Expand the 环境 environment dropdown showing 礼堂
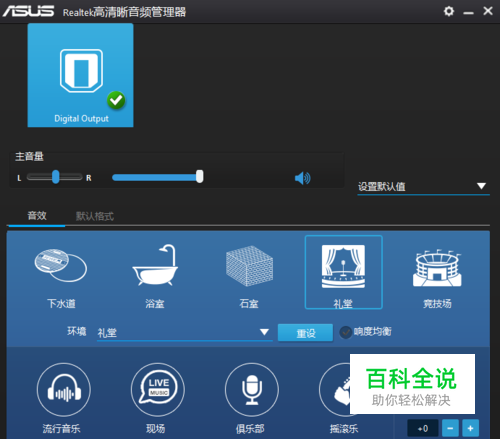Viewport: 500px width, 439px height. 185,333
